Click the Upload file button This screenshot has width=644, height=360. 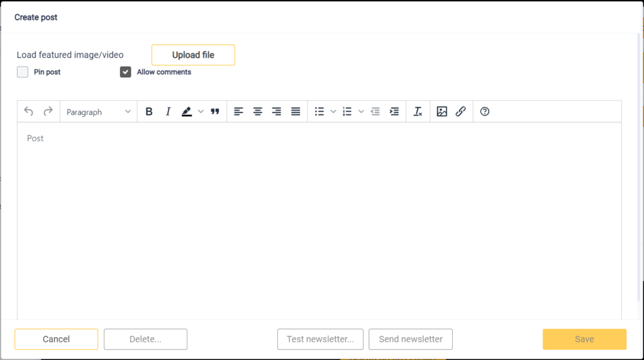(193, 55)
